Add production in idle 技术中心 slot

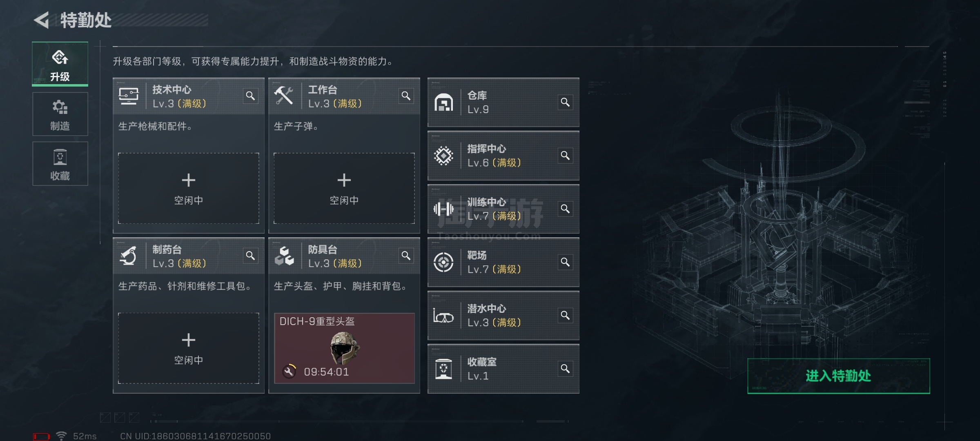(x=189, y=188)
